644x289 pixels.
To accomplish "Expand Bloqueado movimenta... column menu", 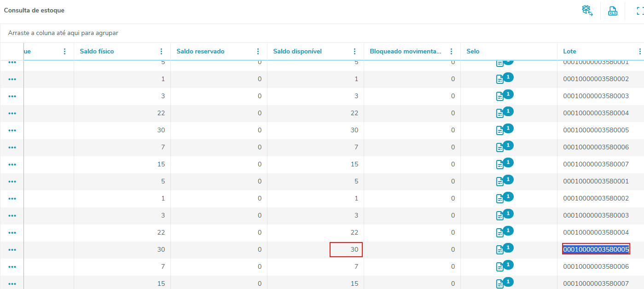I will [451, 52].
